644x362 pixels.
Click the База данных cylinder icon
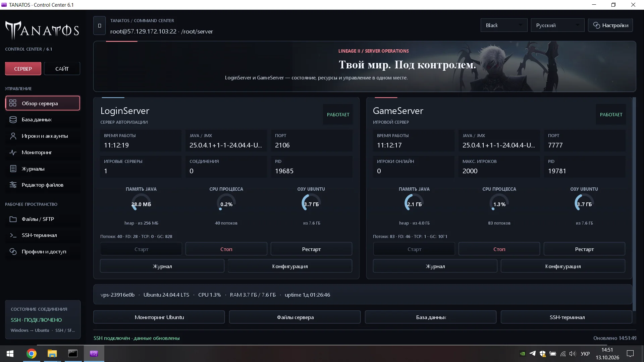13,120
